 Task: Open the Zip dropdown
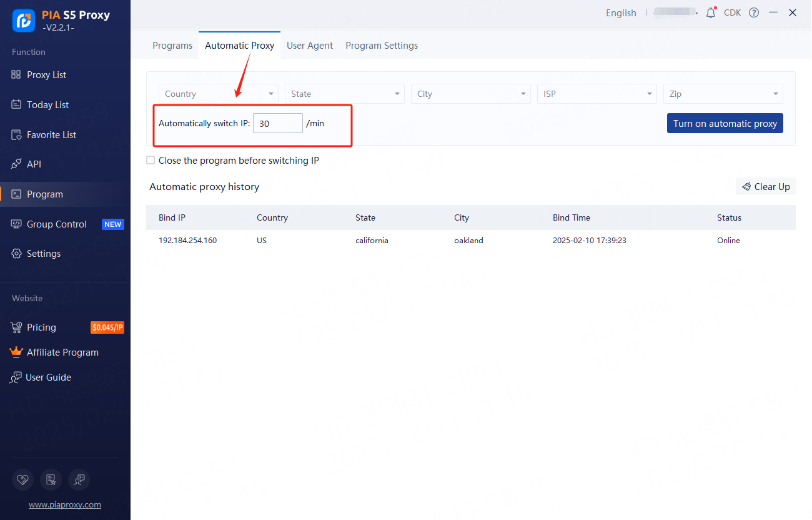723,94
